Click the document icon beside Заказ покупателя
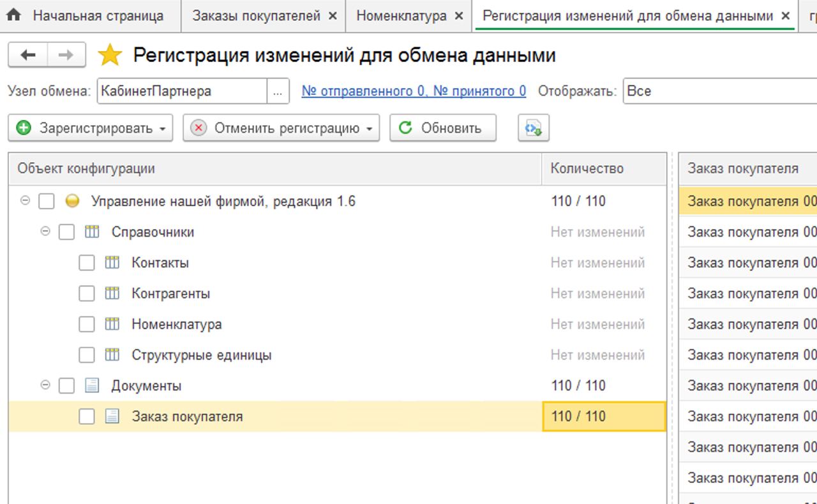817x504 pixels. 112,417
